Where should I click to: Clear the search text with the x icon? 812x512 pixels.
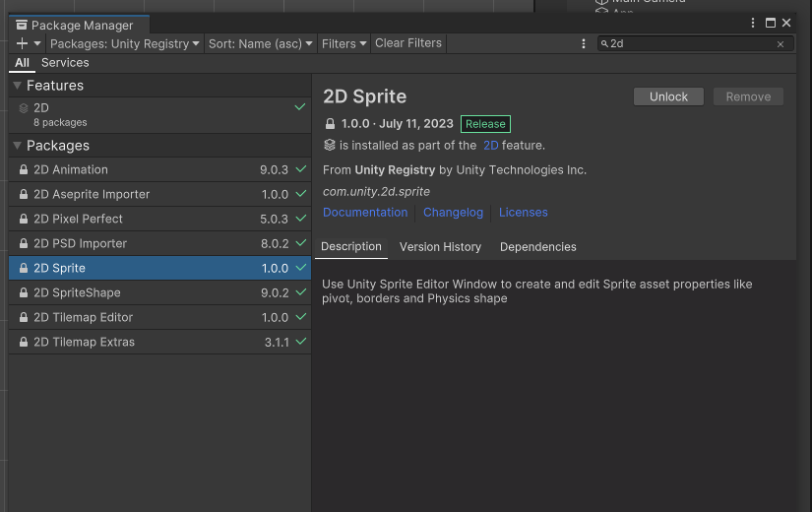[781, 44]
